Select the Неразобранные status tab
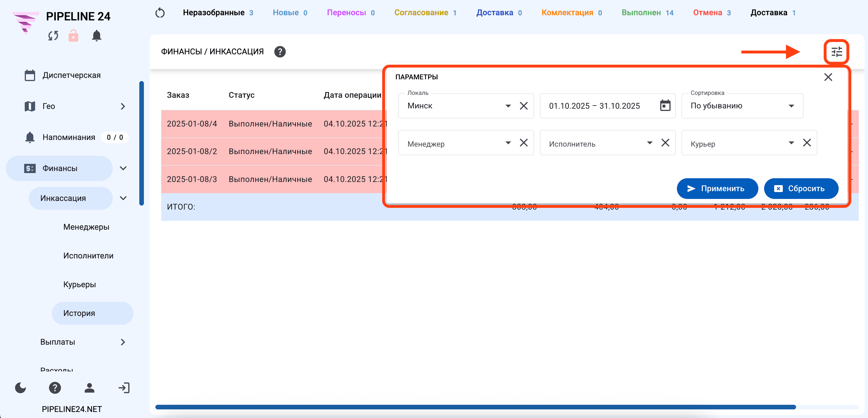This screenshot has height=418, width=868. (x=218, y=13)
